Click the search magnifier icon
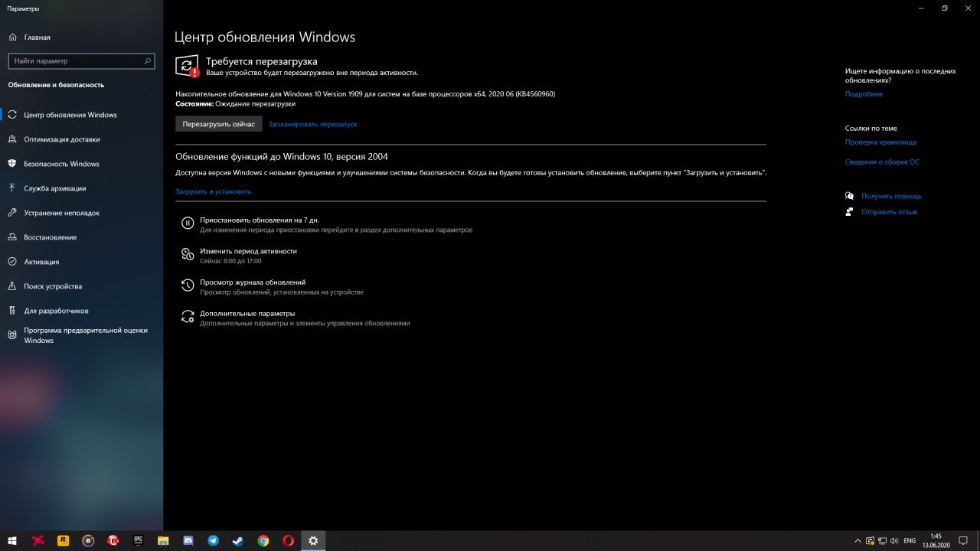The width and height of the screenshot is (980, 551). click(x=148, y=60)
